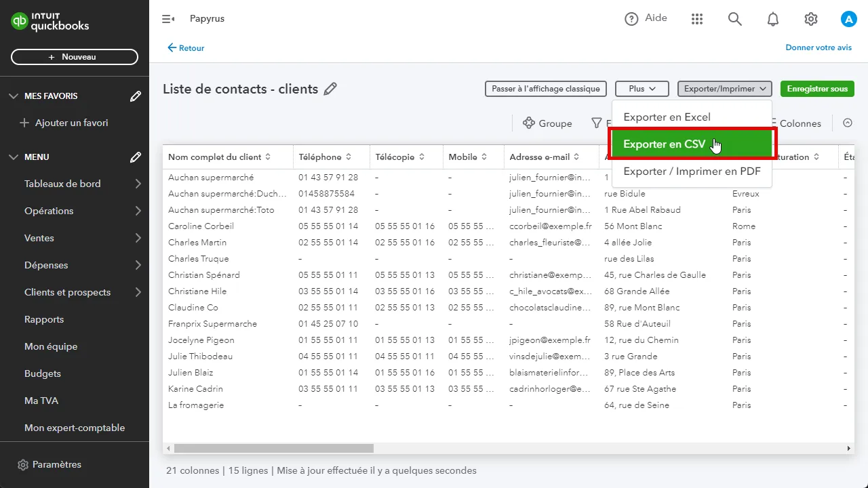Click the Paramètres gear in the sidebar
Viewport: 868px width, 488px height.
pos(23,465)
